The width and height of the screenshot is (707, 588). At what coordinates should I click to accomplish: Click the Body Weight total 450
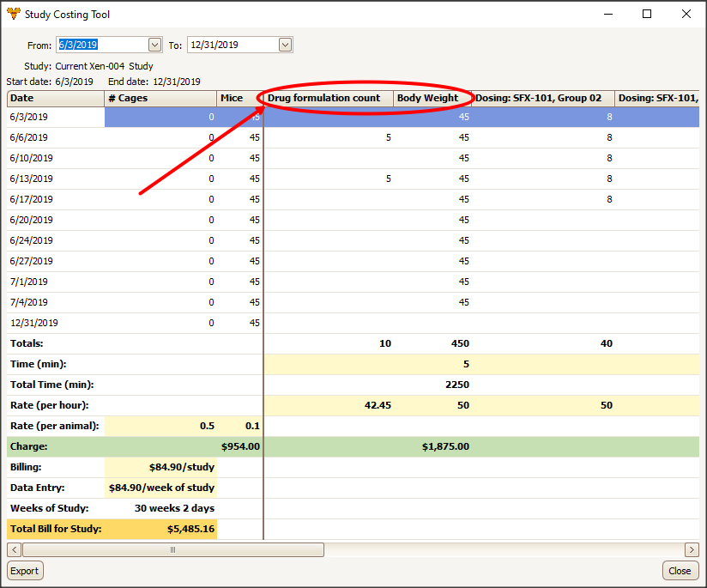pyautogui.click(x=460, y=343)
